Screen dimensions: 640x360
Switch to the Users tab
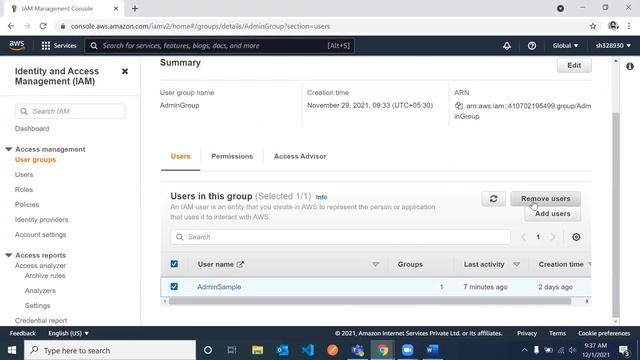click(x=180, y=156)
